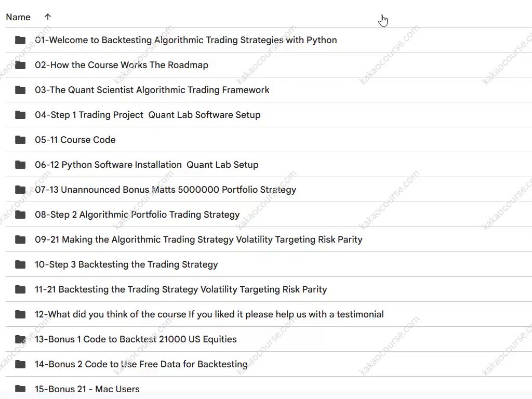Click folder icon beside 14-Bonus 2 Code
Screen dimensions: 532x399
point(20,364)
